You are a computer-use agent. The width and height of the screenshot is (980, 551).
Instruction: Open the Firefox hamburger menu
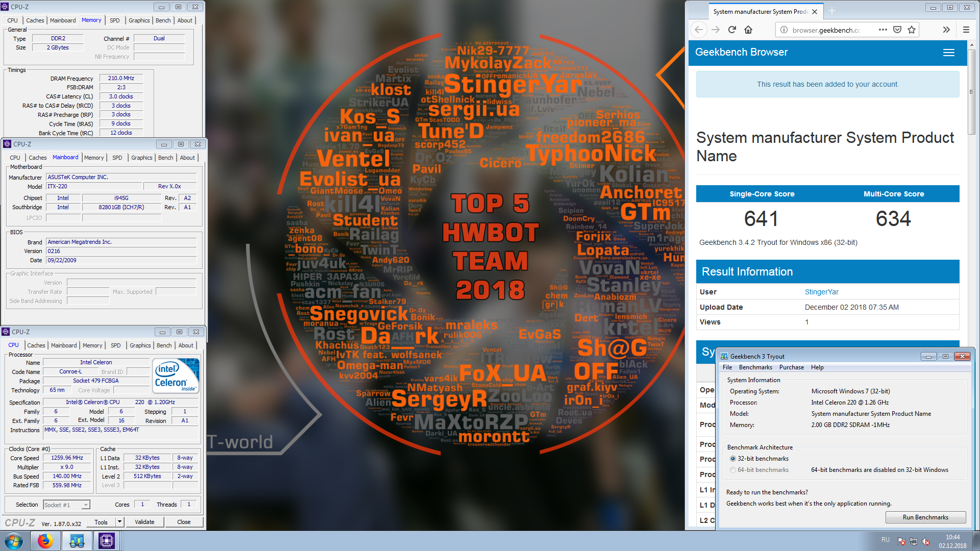(966, 30)
